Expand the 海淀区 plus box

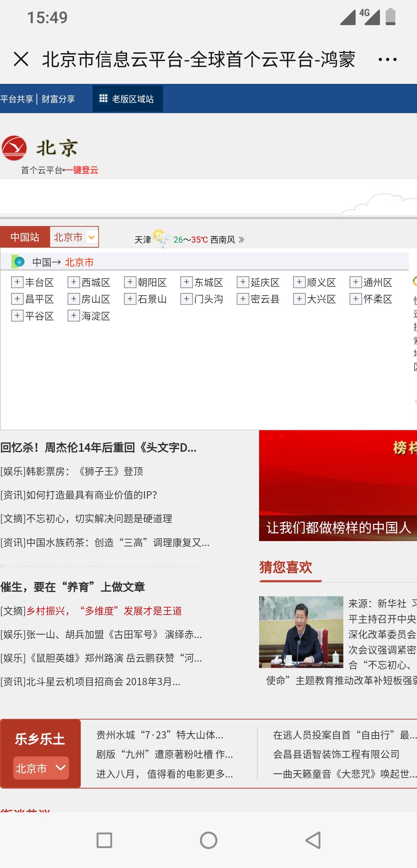pos(73,316)
